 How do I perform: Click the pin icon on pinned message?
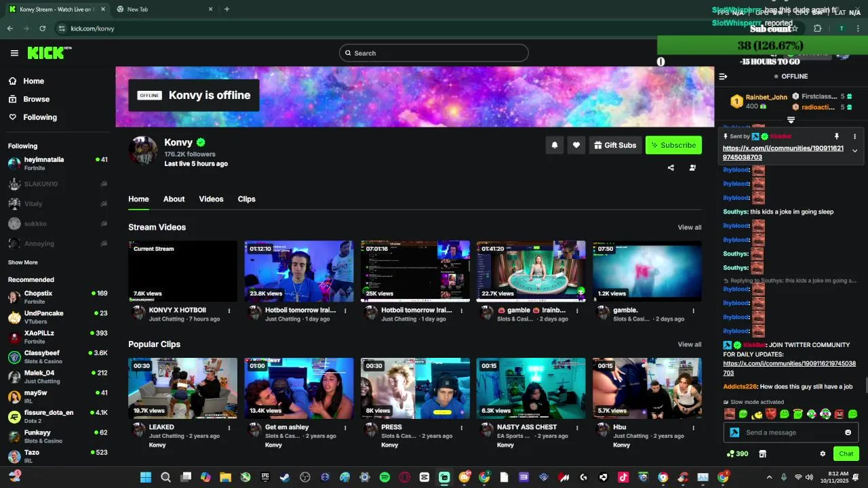(x=837, y=136)
